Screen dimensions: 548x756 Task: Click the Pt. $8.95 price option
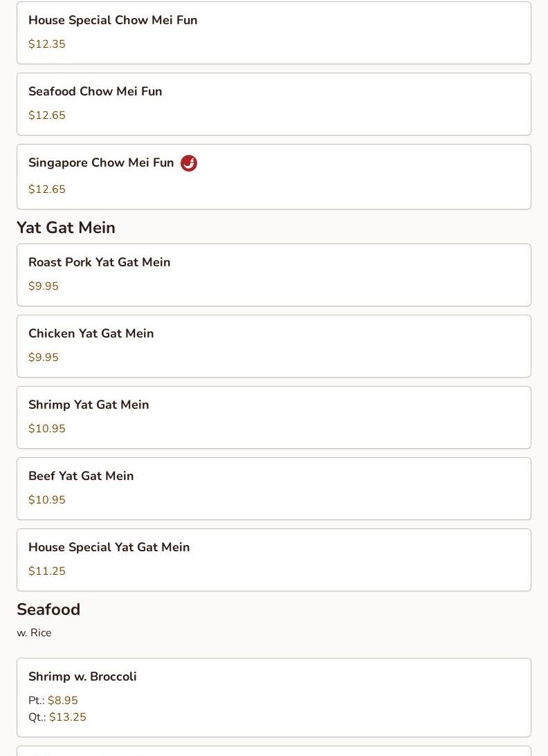(62, 701)
